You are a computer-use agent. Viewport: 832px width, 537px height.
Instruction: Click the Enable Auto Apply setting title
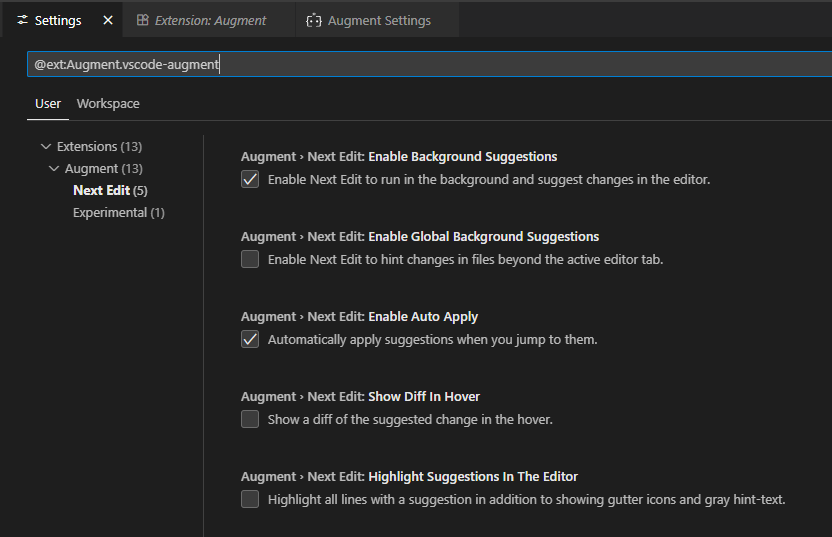point(423,317)
